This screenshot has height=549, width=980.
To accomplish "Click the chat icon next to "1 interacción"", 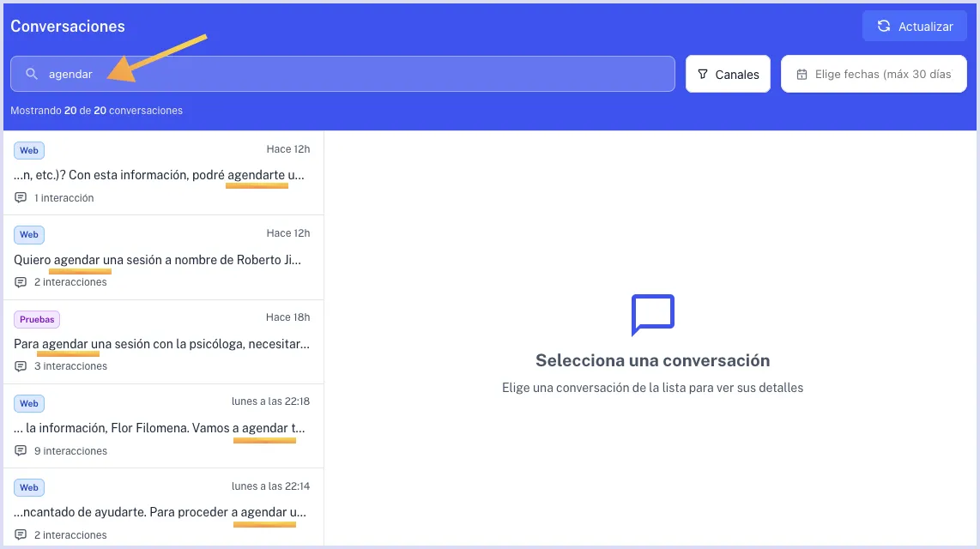I will (x=19, y=197).
